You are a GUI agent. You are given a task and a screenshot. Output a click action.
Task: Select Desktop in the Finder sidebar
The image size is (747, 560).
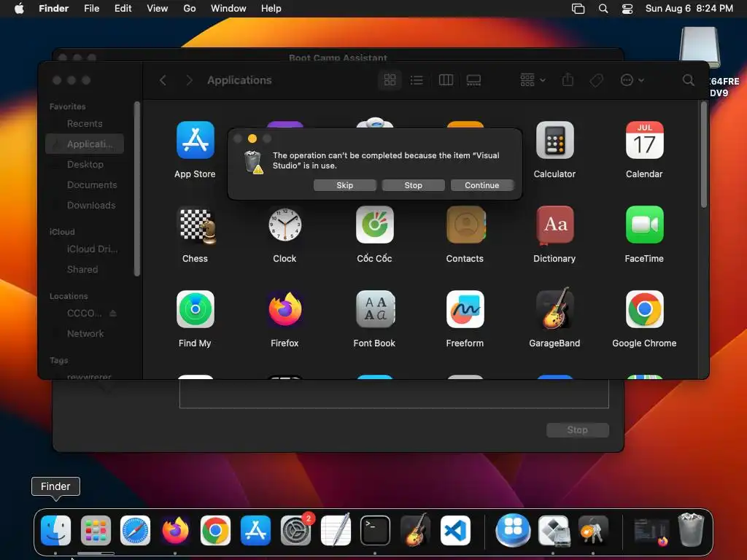click(x=85, y=164)
